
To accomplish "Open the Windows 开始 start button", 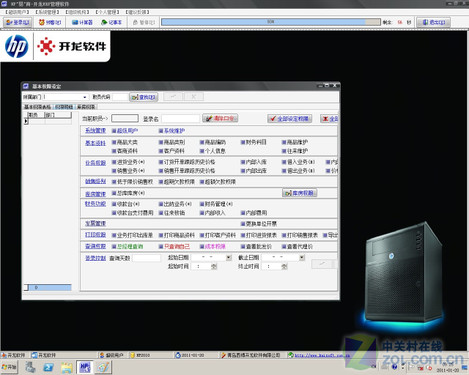I will pos(9,367).
